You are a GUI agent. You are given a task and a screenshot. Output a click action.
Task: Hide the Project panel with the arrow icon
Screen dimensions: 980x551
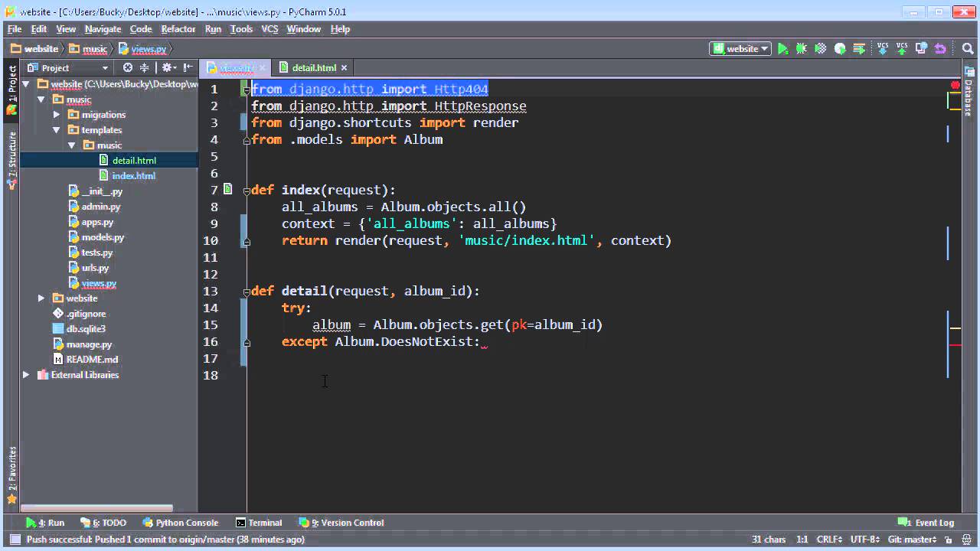click(188, 67)
